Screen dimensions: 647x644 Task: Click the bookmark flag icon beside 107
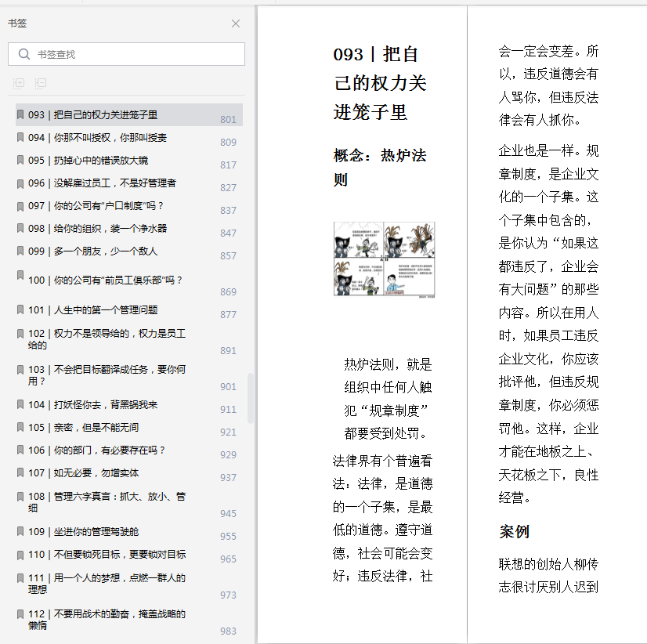(20, 472)
